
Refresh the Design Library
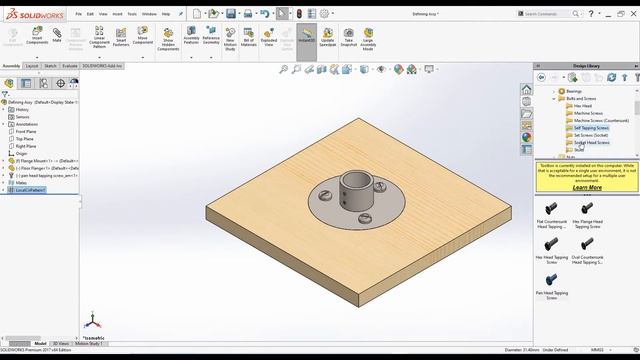[x=611, y=77]
